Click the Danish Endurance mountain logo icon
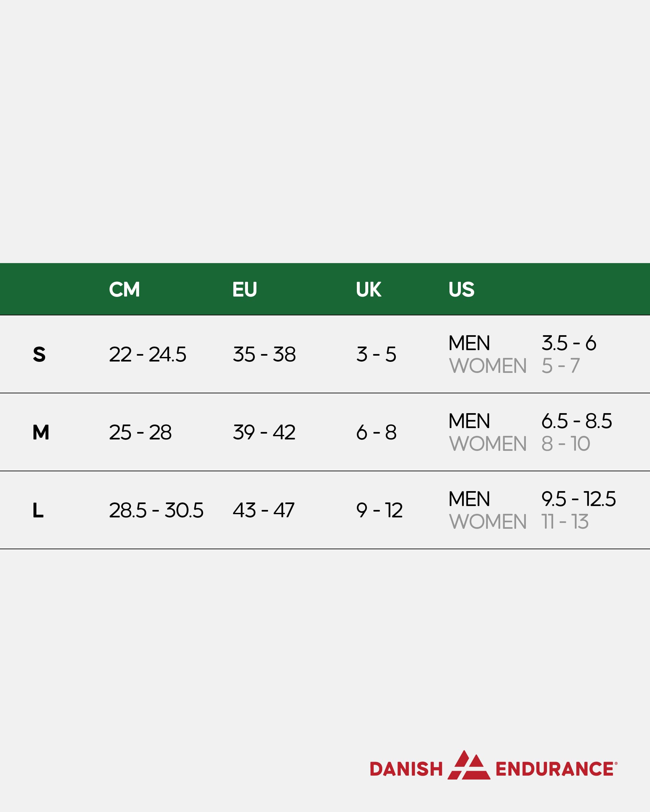 468,766
